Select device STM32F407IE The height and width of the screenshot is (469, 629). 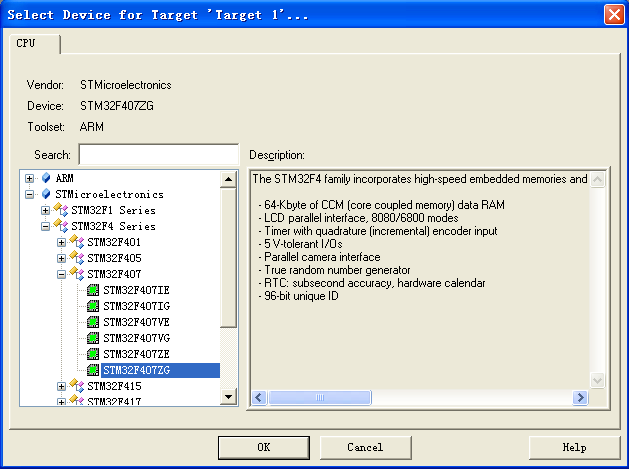136,290
